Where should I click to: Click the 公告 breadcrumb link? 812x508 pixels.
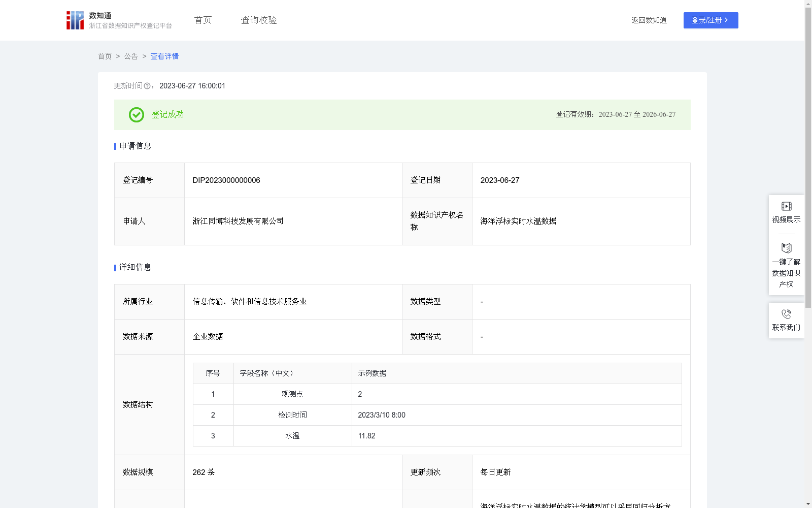[131, 56]
